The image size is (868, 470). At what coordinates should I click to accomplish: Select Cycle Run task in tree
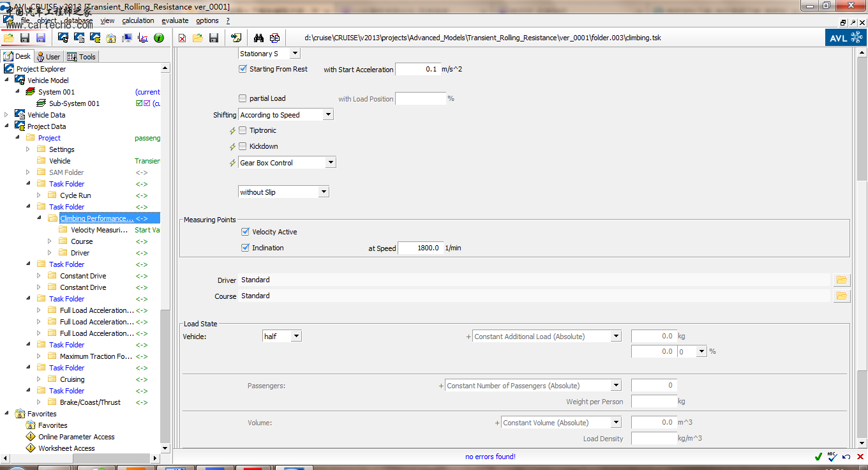tap(75, 195)
